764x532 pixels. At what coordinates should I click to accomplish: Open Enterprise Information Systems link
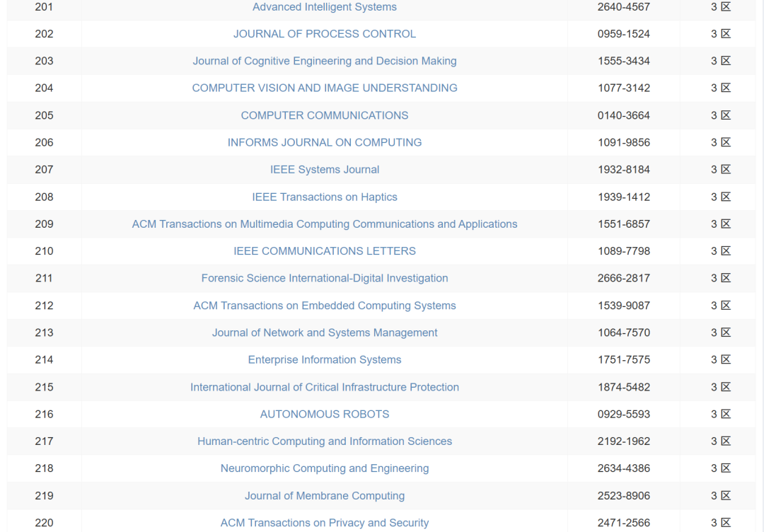[325, 359]
